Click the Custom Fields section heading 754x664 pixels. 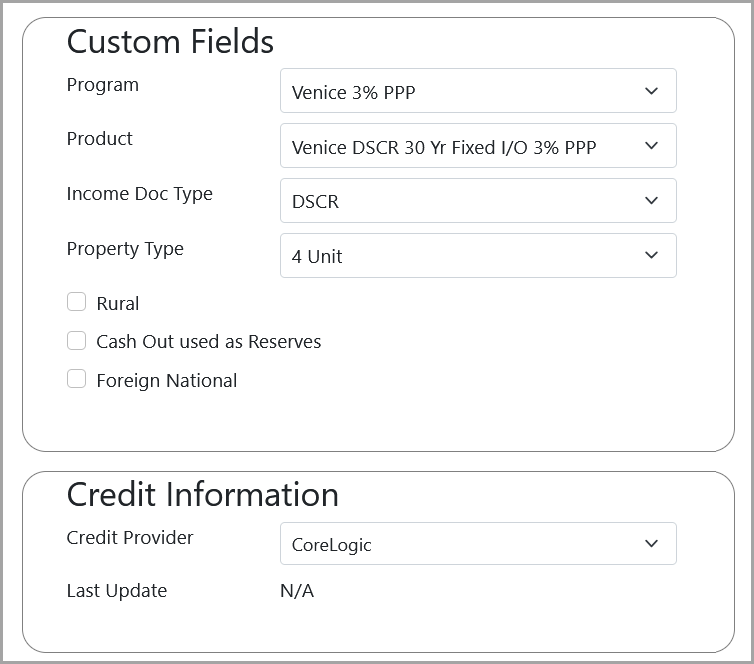[x=170, y=42]
